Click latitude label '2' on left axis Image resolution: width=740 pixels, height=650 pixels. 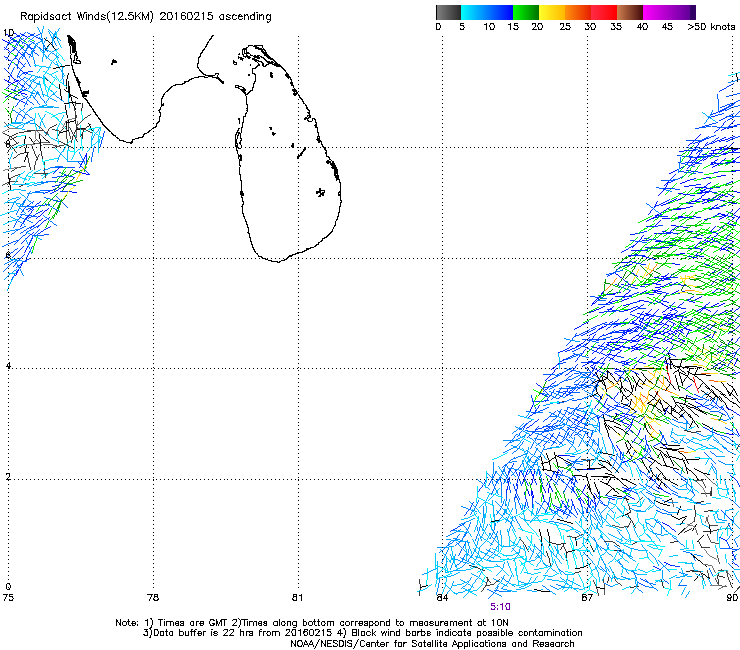coord(8,477)
